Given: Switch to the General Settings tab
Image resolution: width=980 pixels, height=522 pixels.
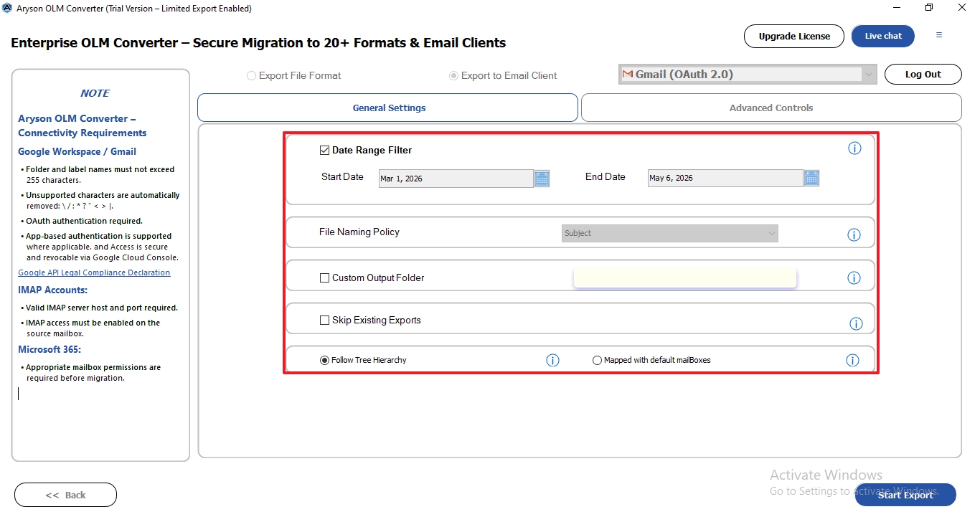Looking at the screenshot, I should tap(387, 108).
